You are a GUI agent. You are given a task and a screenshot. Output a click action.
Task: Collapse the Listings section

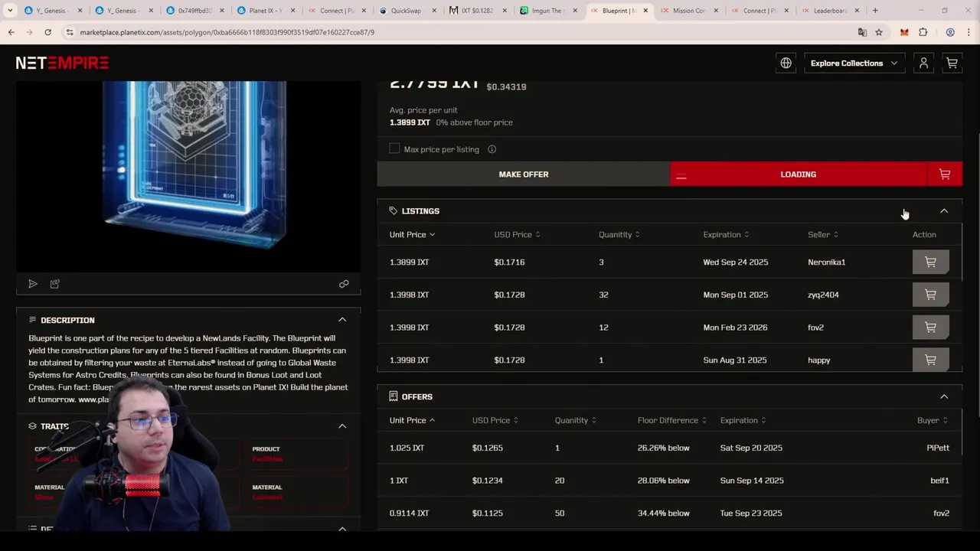pyautogui.click(x=944, y=211)
